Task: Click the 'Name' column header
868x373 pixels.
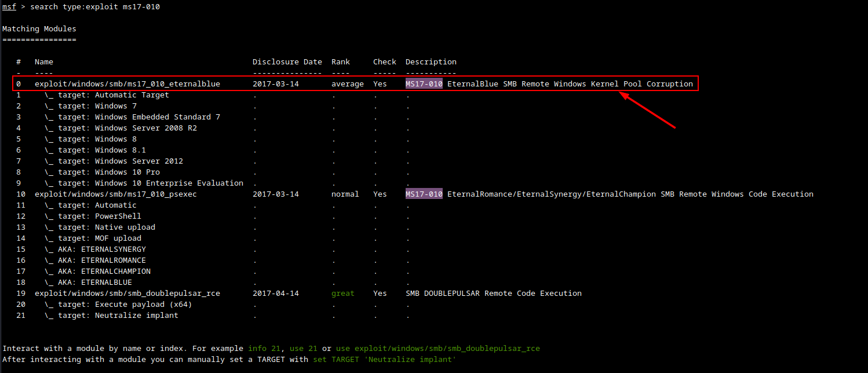Action: click(x=43, y=62)
